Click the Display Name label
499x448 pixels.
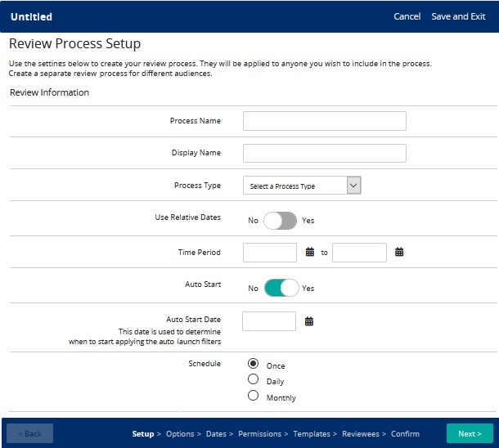[196, 153]
